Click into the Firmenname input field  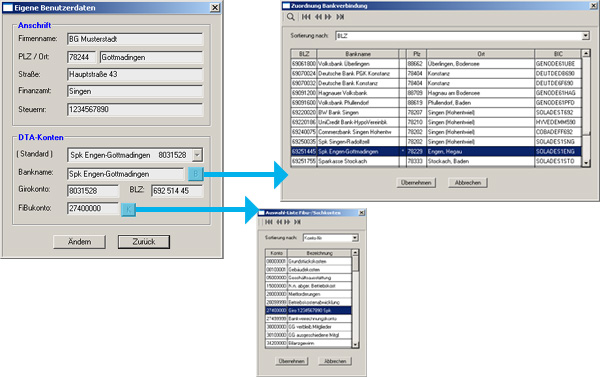pyautogui.click(x=135, y=39)
